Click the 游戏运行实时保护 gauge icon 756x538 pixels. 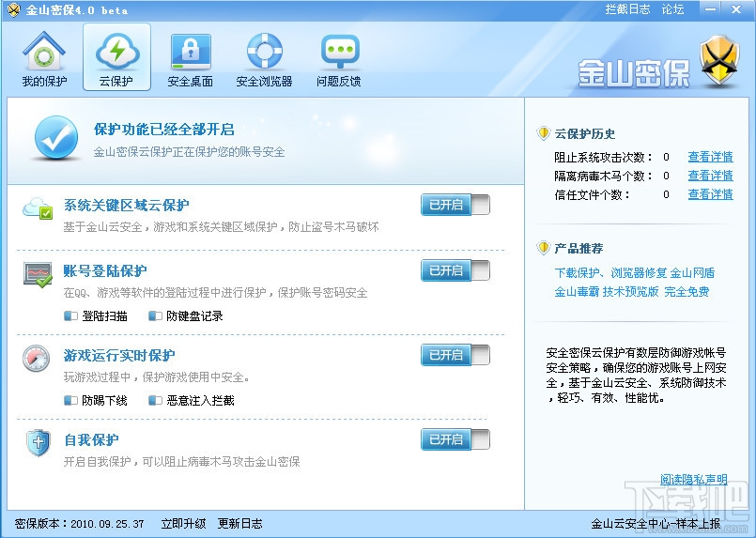[37, 358]
